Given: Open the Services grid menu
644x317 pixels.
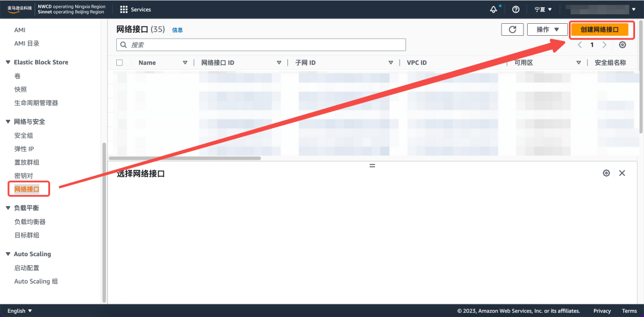Looking at the screenshot, I should click(x=135, y=9).
